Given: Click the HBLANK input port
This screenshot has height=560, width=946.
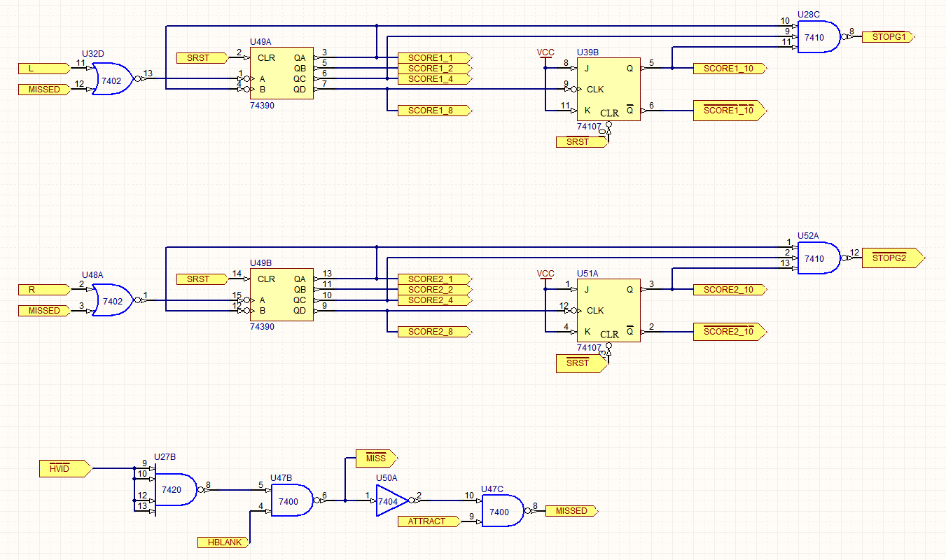Looking at the screenshot, I should coord(224,542).
